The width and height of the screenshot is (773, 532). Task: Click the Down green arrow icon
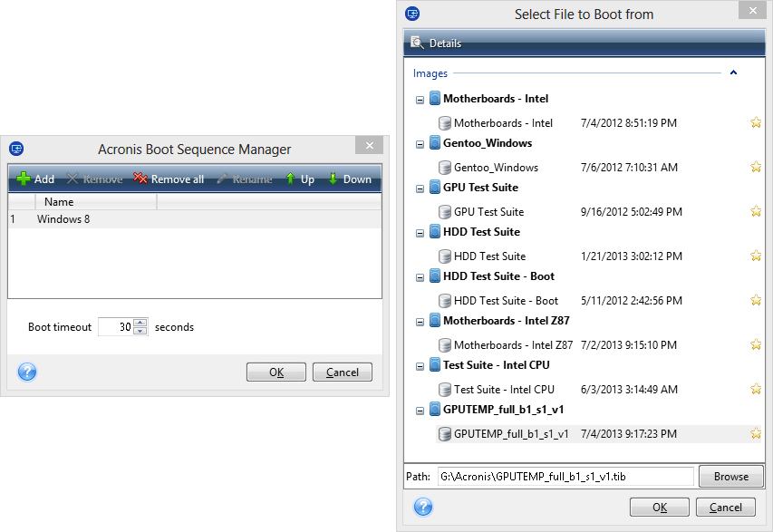click(x=333, y=179)
